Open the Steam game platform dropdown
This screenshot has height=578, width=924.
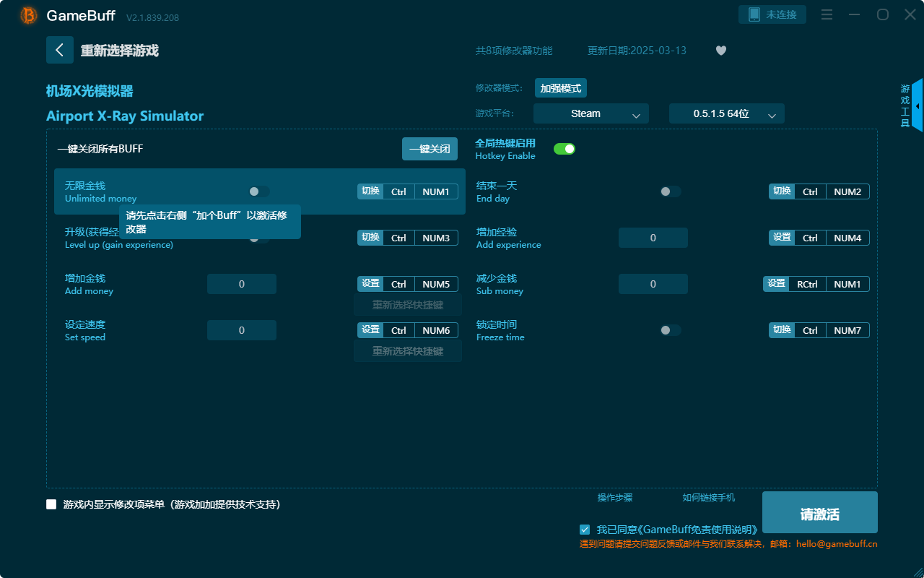[590, 113]
